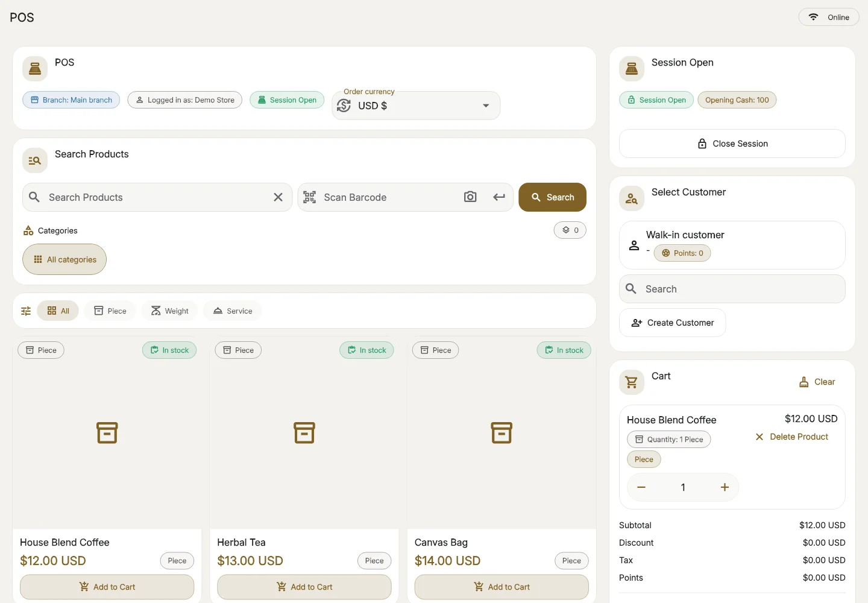
Task: Submit barcode with the return arrow icon
Action: (499, 197)
